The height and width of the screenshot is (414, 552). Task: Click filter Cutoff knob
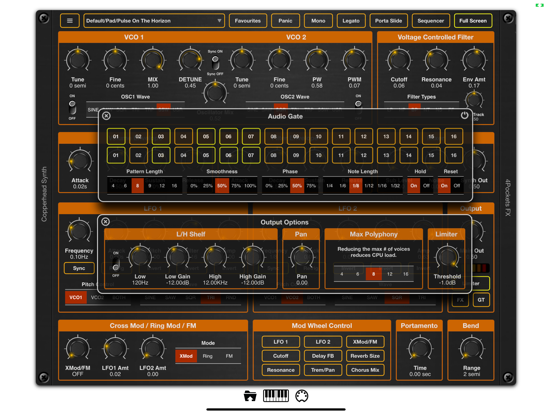(x=399, y=60)
